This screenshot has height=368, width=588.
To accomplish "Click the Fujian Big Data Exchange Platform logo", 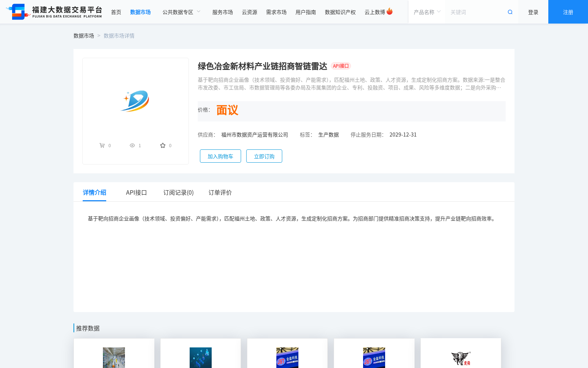I will click(x=54, y=12).
